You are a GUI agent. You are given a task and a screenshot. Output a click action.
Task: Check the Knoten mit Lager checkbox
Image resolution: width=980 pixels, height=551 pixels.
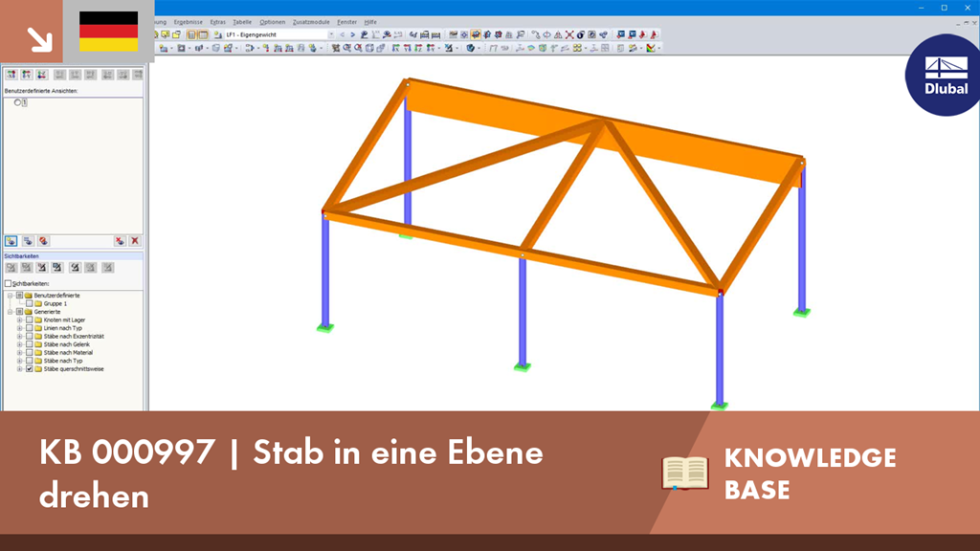30,320
